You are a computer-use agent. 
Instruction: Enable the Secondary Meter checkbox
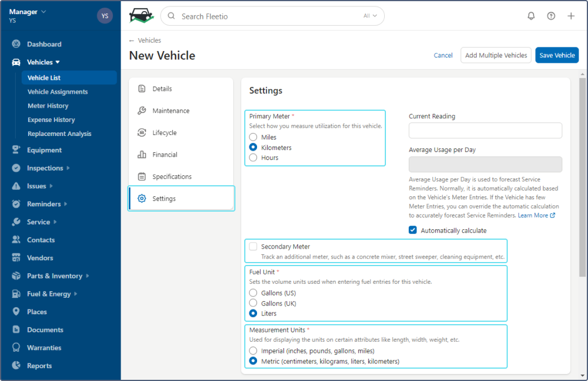click(253, 247)
